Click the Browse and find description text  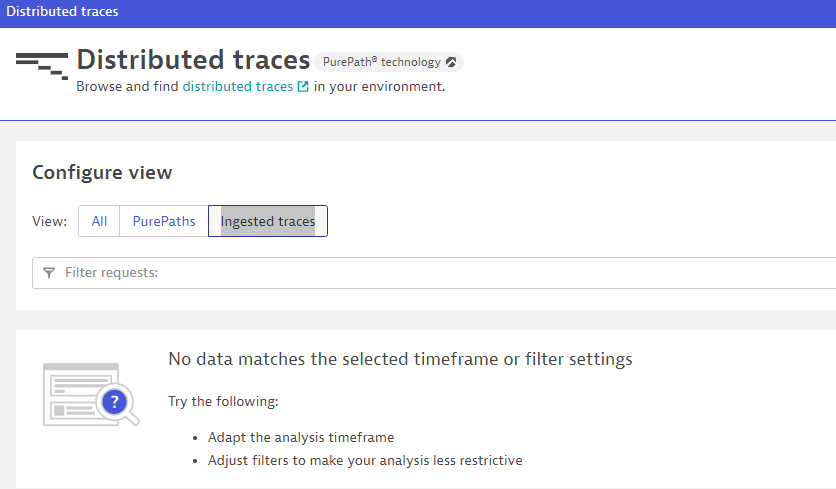click(128, 87)
